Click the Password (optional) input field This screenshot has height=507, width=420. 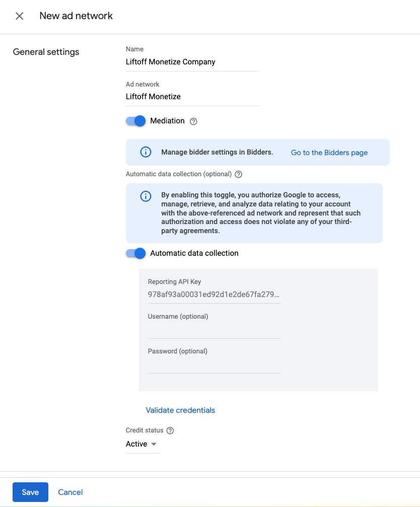[x=214, y=365]
